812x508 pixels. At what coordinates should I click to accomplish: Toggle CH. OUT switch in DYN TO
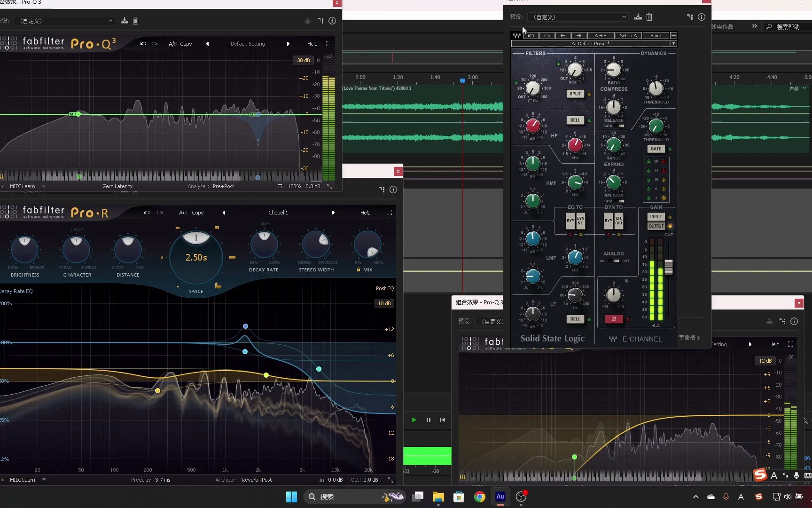(618, 221)
